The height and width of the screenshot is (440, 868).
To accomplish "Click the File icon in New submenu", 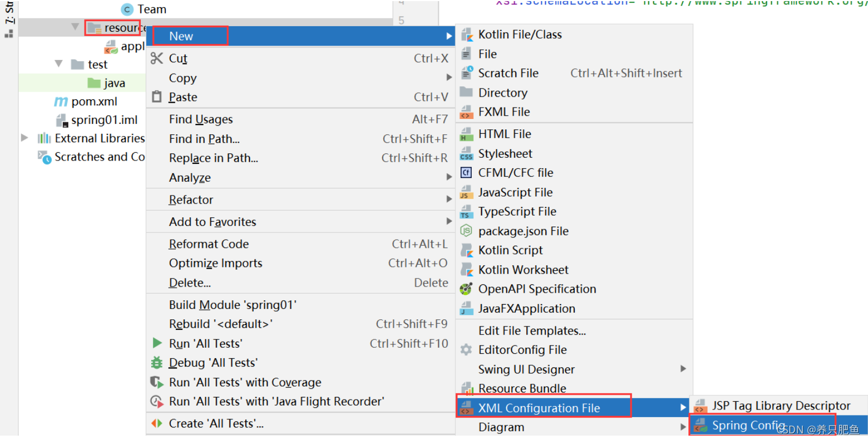I will pos(466,54).
